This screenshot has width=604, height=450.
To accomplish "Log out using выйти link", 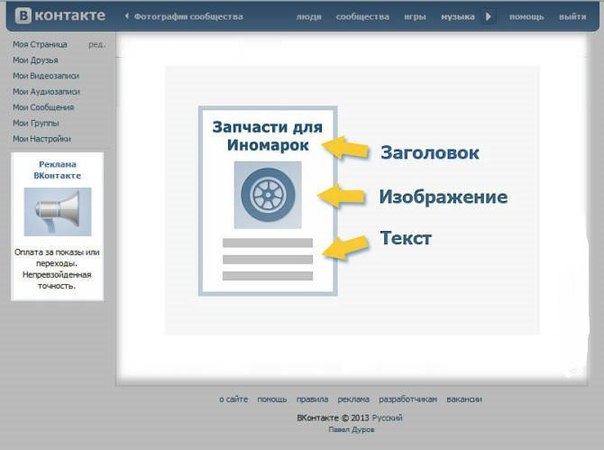I will click(x=572, y=17).
